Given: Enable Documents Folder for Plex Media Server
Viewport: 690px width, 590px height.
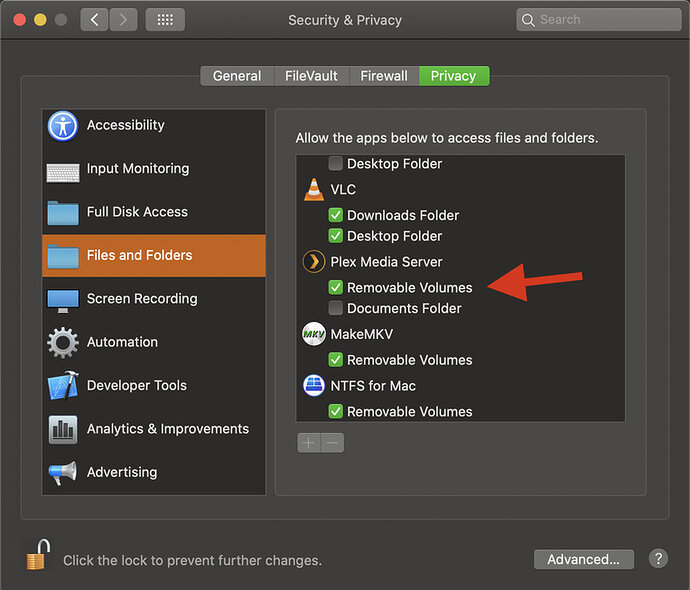Looking at the screenshot, I should coord(336,309).
